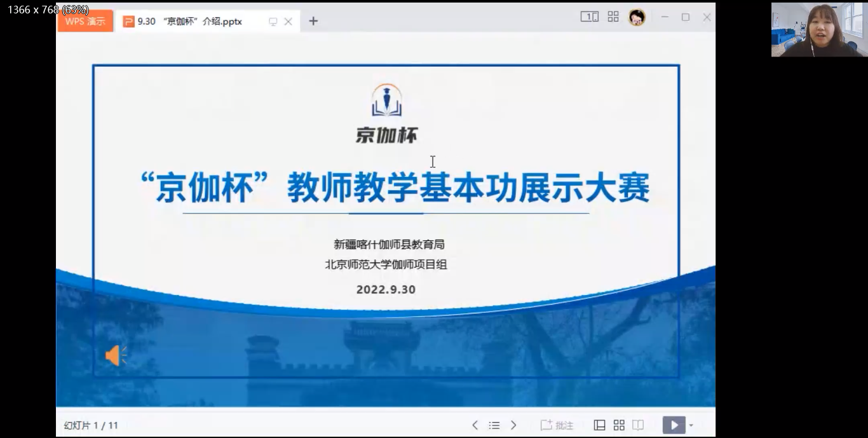Open the slide list menu icon

pyautogui.click(x=494, y=425)
